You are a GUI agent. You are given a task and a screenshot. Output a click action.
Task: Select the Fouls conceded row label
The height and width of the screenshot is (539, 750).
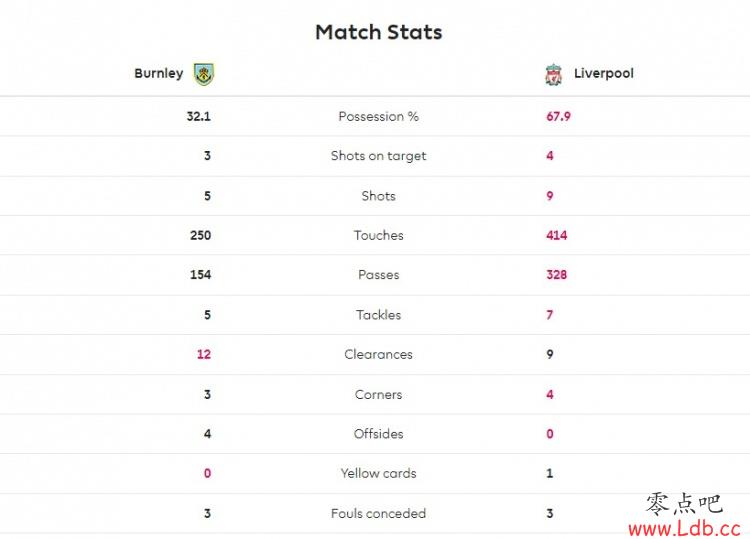click(378, 513)
